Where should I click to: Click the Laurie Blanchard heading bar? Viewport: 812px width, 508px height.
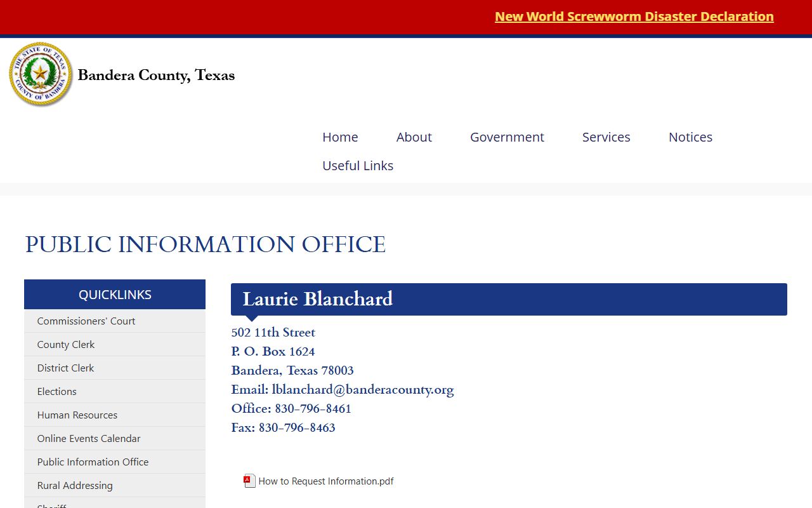[509, 299]
